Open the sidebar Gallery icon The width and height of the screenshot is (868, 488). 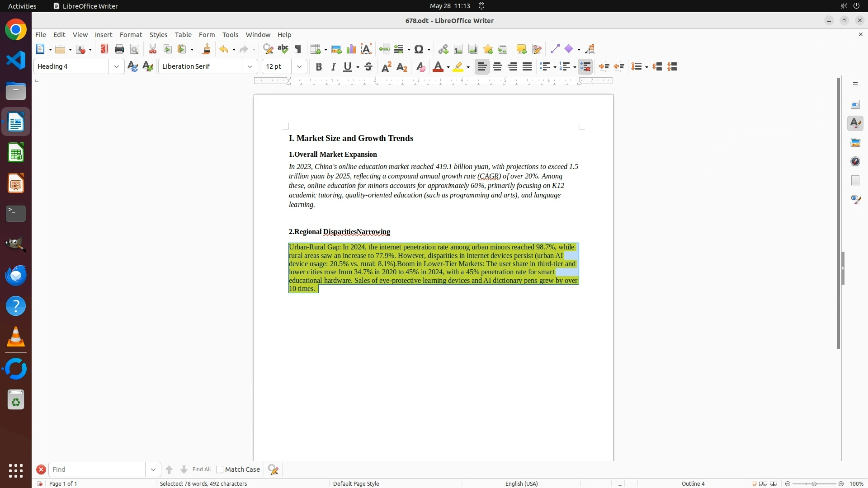point(855,143)
